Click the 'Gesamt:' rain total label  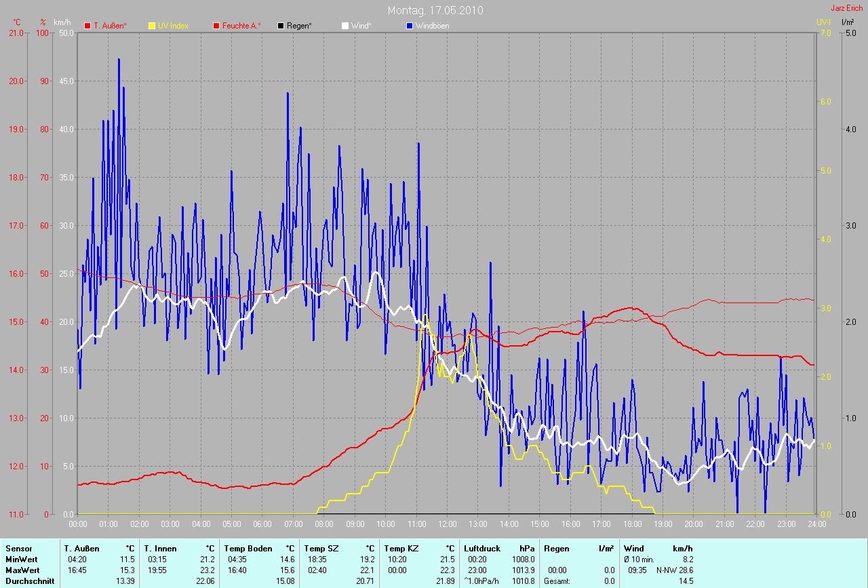556,581
